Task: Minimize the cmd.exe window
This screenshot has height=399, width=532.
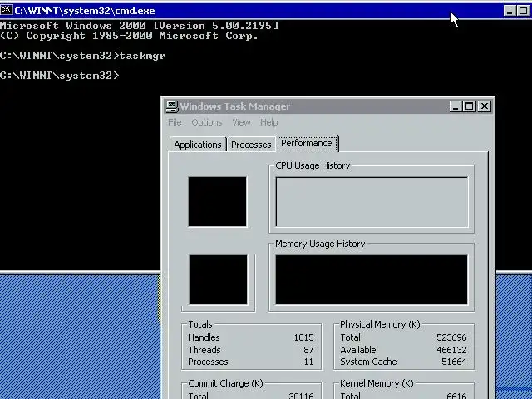Action: click(x=510, y=11)
